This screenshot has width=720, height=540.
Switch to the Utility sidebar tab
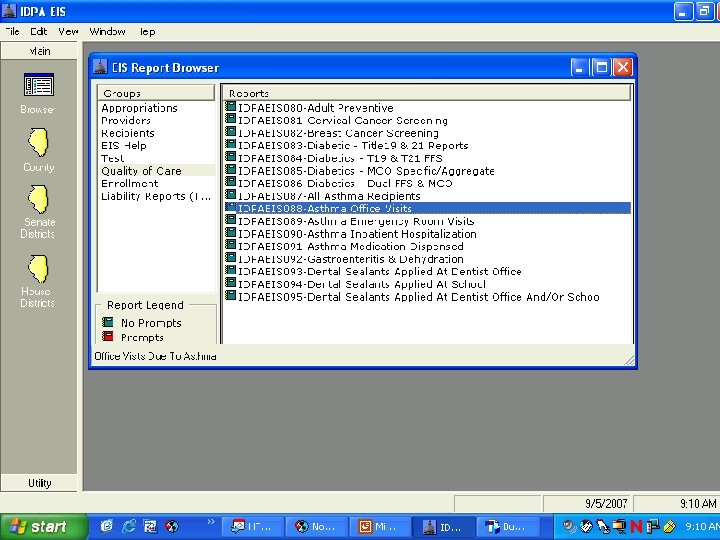point(39,483)
